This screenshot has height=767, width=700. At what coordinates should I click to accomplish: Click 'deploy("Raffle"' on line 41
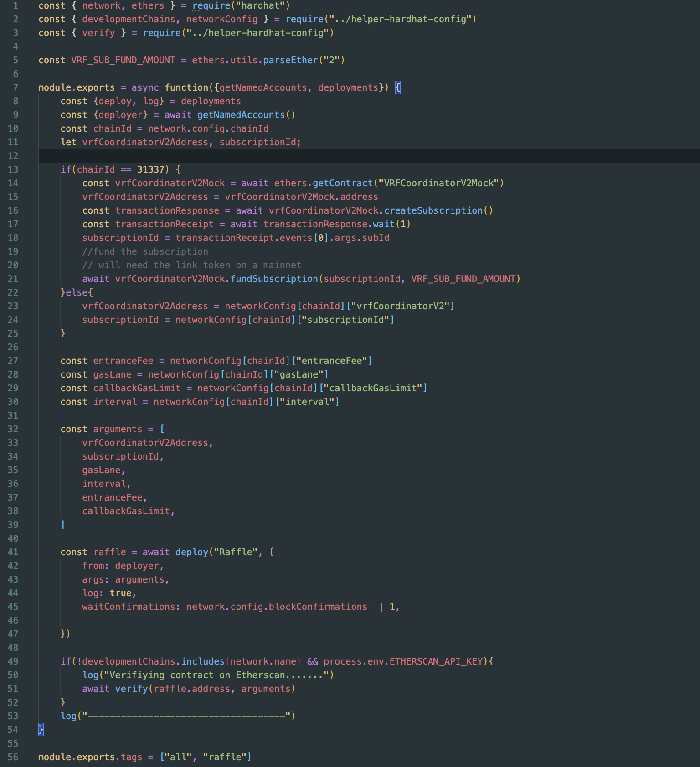[x=216, y=552]
